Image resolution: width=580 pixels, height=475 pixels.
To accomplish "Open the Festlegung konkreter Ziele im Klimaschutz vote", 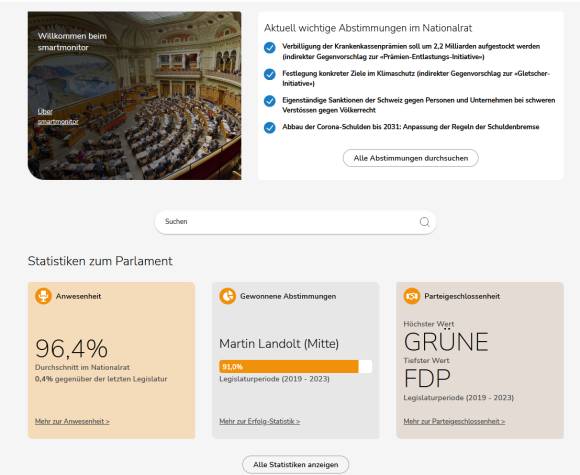I will (416, 78).
